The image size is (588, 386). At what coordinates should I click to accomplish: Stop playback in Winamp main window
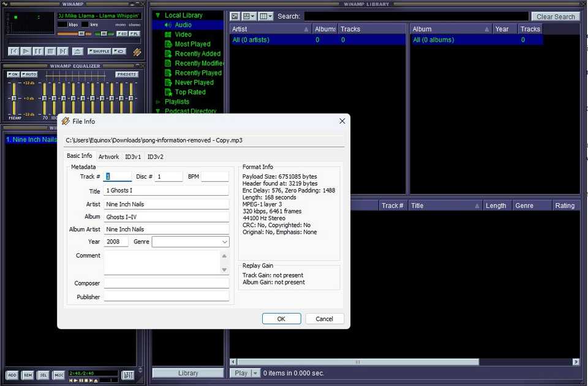[50, 51]
